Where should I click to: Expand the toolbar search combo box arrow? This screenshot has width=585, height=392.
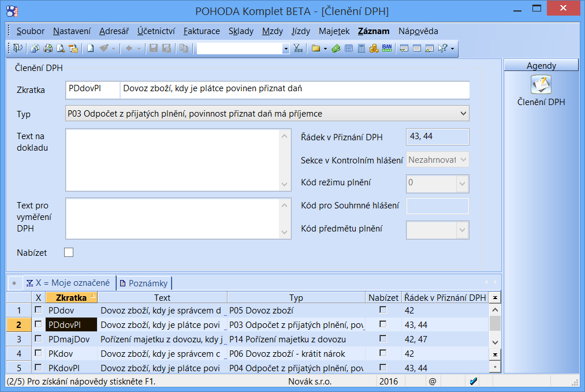[286, 48]
